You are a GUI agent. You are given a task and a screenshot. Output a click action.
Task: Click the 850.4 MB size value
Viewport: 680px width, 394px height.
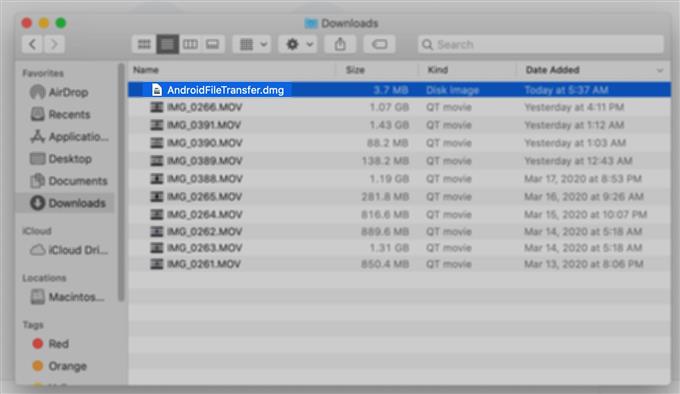click(x=385, y=264)
